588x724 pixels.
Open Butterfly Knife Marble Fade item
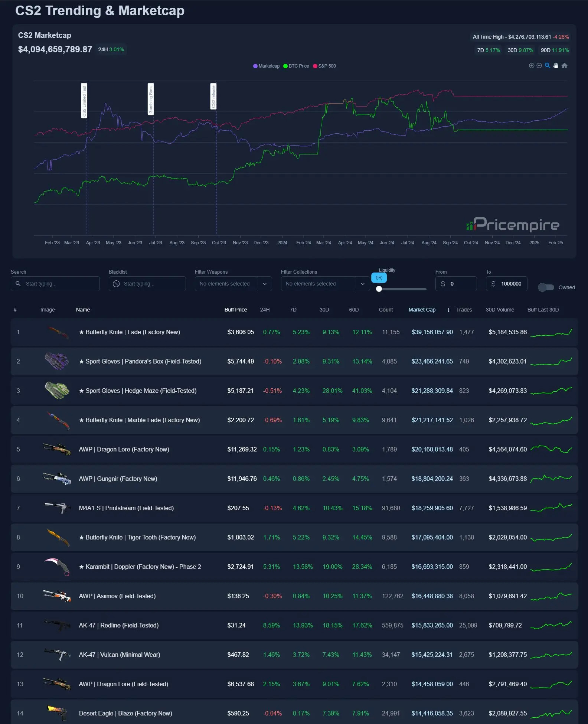tap(139, 420)
